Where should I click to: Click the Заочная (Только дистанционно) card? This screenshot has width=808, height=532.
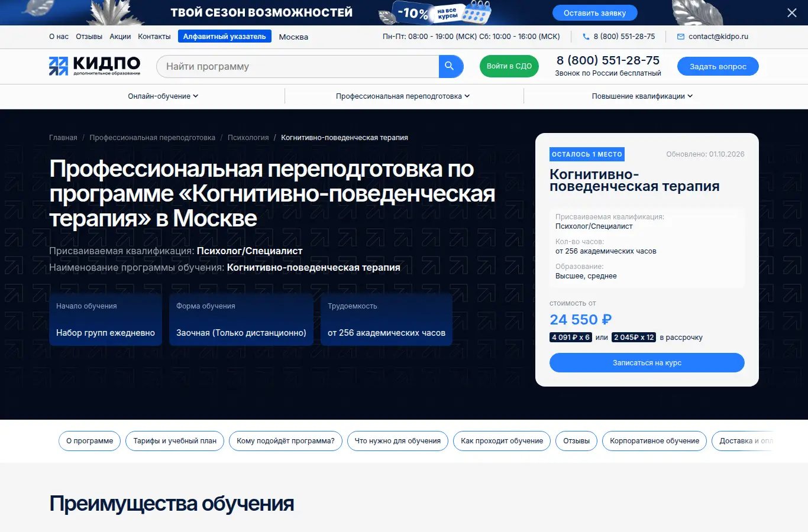[241, 319]
